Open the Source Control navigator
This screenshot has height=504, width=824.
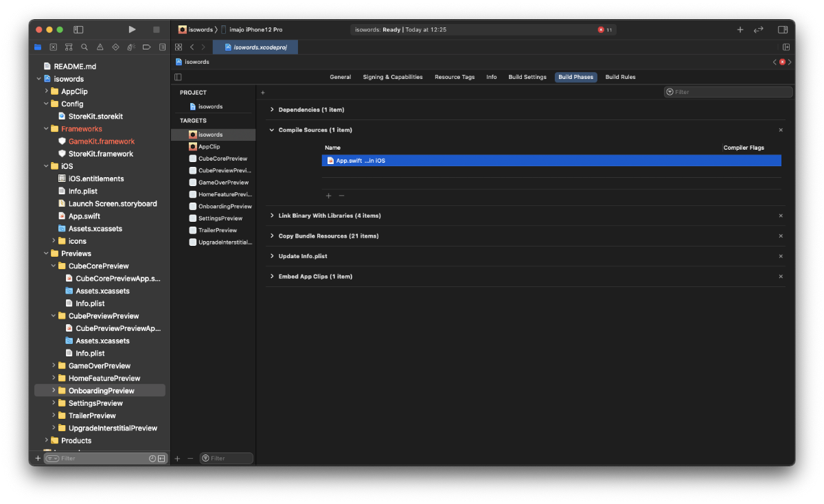[53, 47]
